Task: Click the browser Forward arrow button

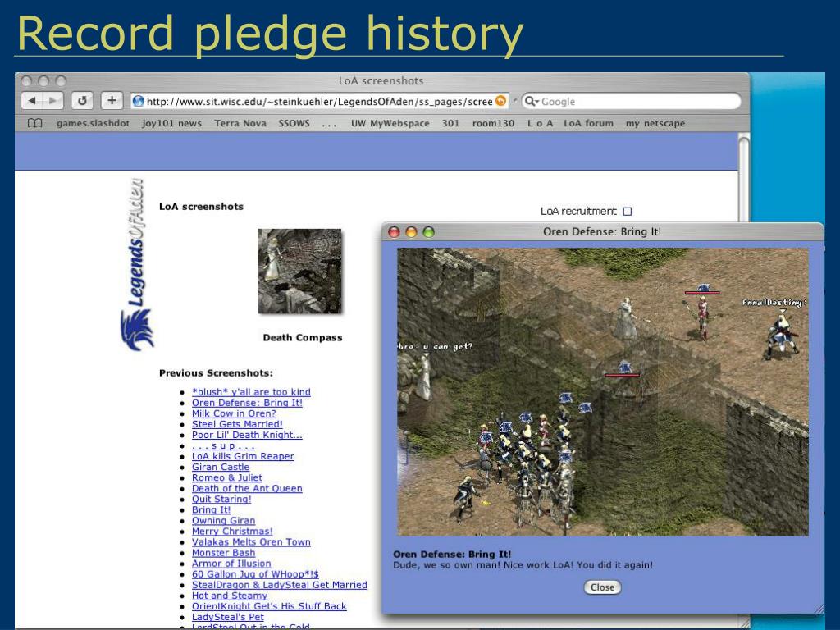Action: tap(52, 101)
